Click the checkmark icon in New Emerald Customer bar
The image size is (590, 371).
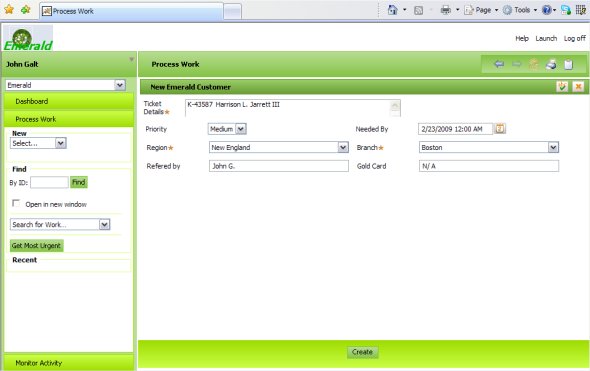[562, 87]
